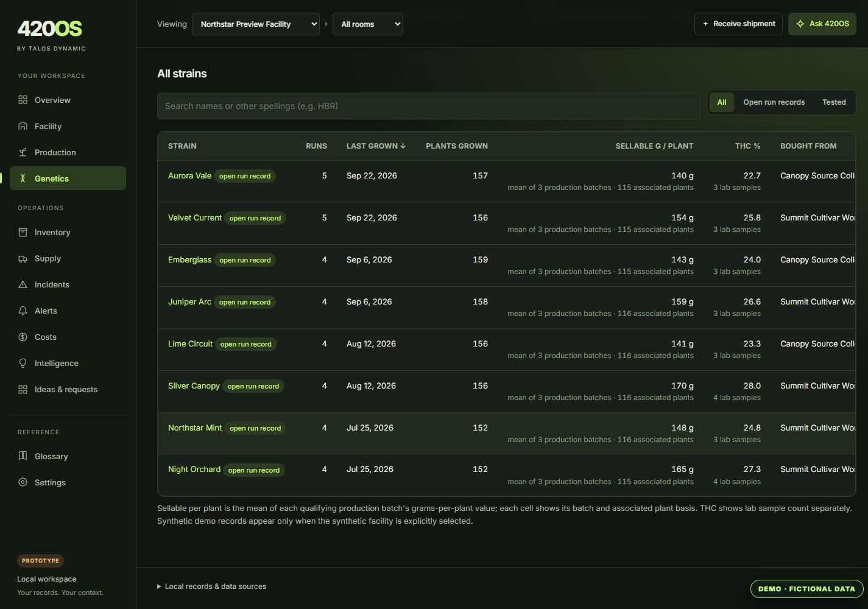868x609 pixels.
Task: Open the Overview menu item
Action: [68, 100]
